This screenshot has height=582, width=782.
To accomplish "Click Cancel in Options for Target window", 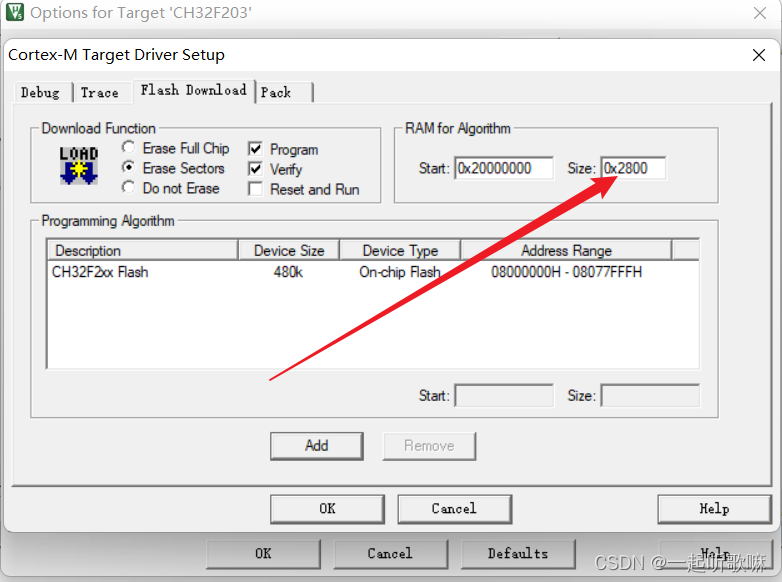I will click(x=390, y=554).
